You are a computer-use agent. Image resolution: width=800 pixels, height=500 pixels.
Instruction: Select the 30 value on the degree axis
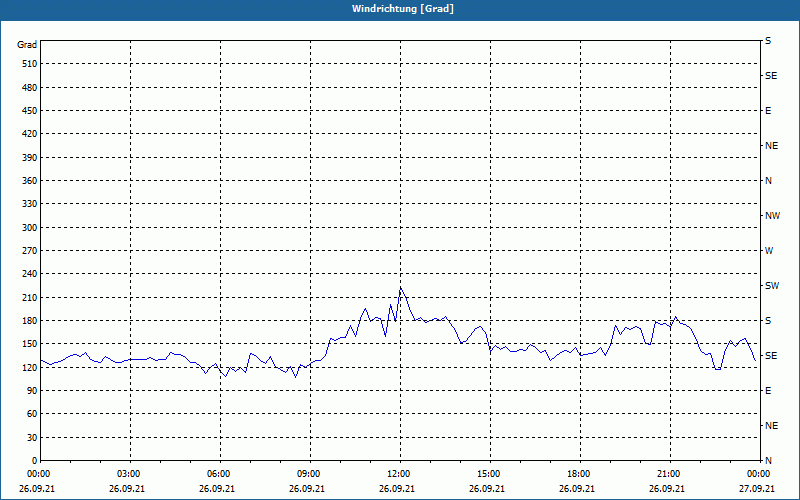click(x=32, y=437)
